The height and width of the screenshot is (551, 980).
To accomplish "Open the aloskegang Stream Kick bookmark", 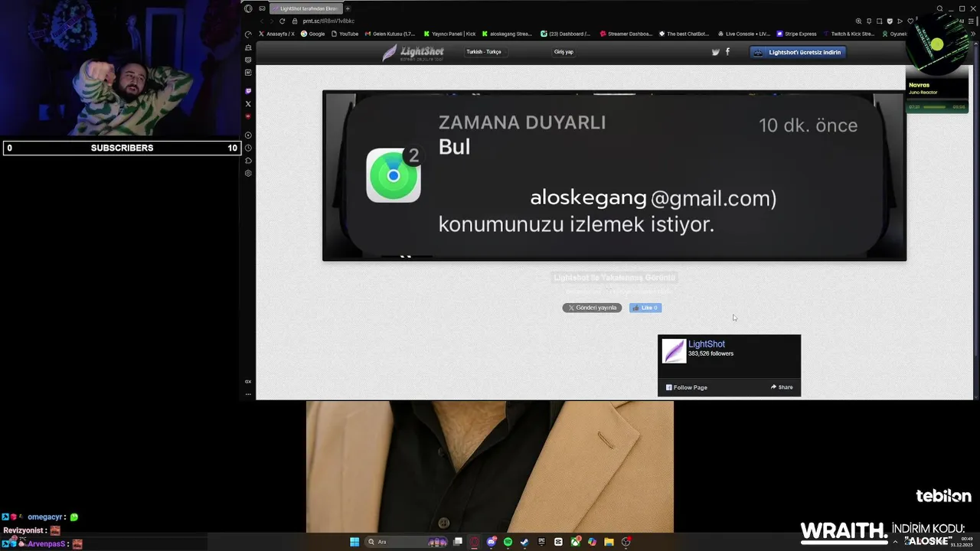I will (507, 34).
